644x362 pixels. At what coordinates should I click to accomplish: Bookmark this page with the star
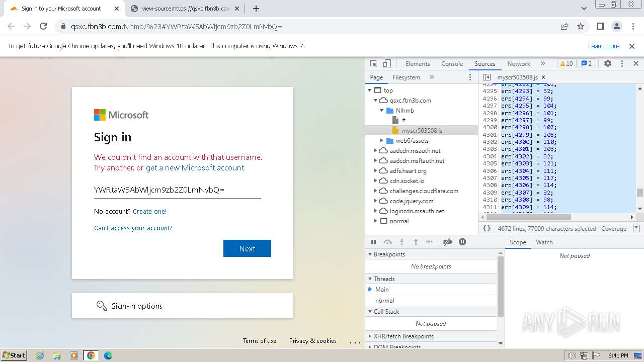pos(581,27)
